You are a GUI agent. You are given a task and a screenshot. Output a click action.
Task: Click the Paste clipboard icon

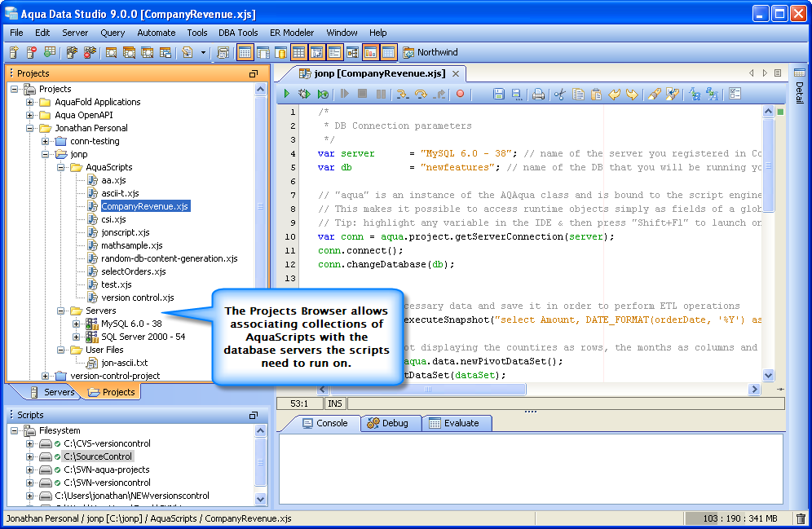point(597,95)
